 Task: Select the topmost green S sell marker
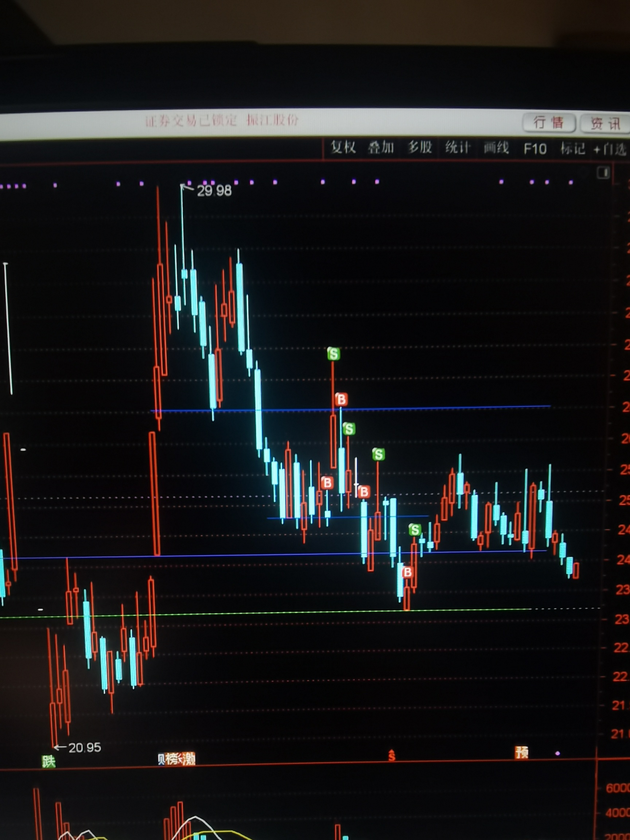pos(334,354)
